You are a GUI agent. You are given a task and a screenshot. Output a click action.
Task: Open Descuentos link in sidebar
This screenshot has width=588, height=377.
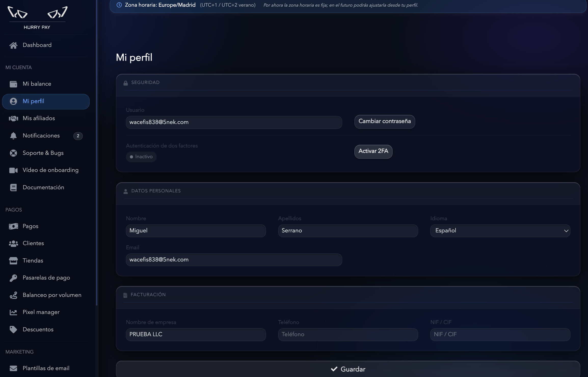(x=46, y=330)
